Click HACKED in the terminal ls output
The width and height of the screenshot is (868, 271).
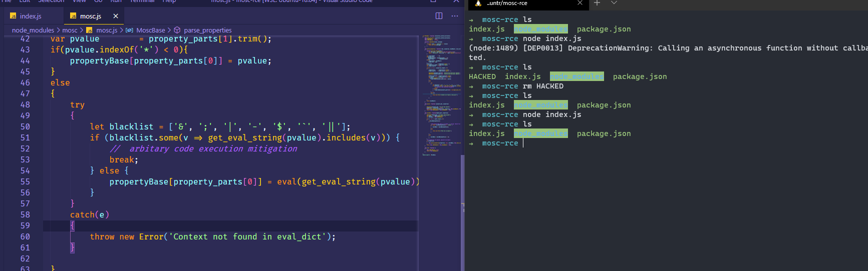tap(482, 76)
